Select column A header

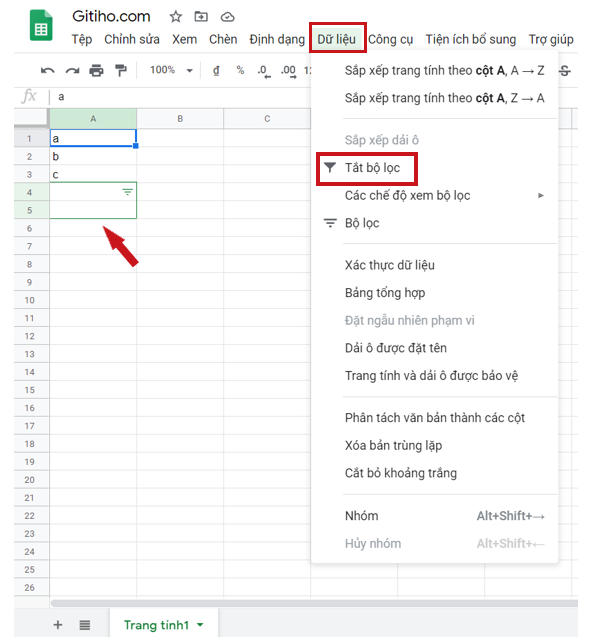pos(93,119)
